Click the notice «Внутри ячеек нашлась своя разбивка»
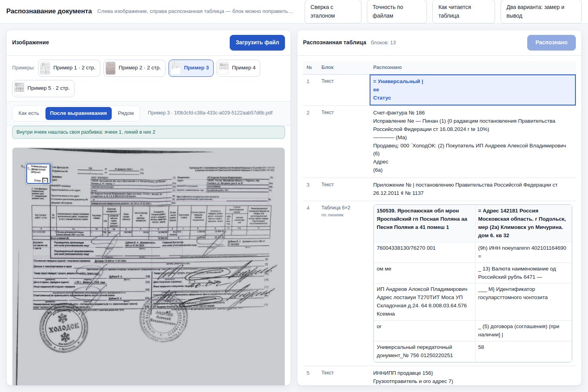 tap(149, 132)
